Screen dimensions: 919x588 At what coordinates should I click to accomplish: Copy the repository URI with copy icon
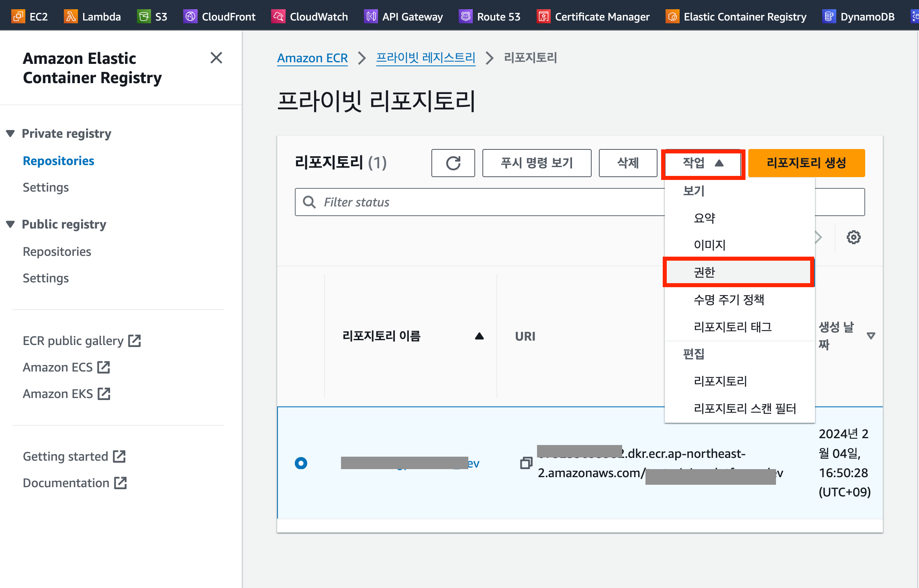pyautogui.click(x=526, y=463)
